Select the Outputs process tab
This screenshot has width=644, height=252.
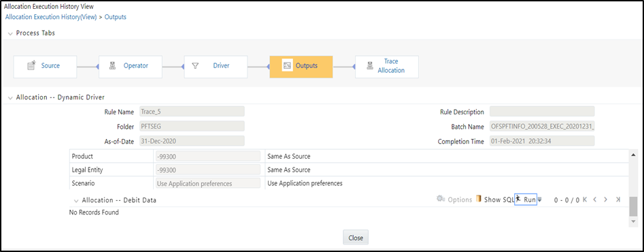tap(301, 67)
